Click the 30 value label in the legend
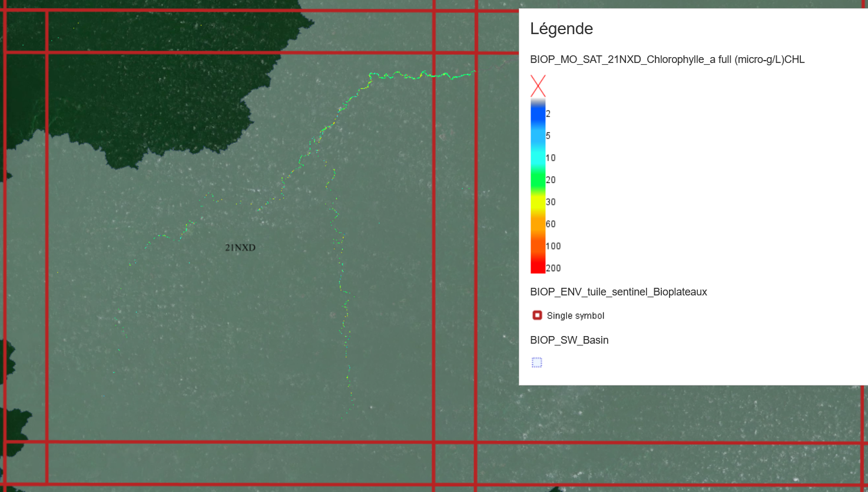 [551, 202]
